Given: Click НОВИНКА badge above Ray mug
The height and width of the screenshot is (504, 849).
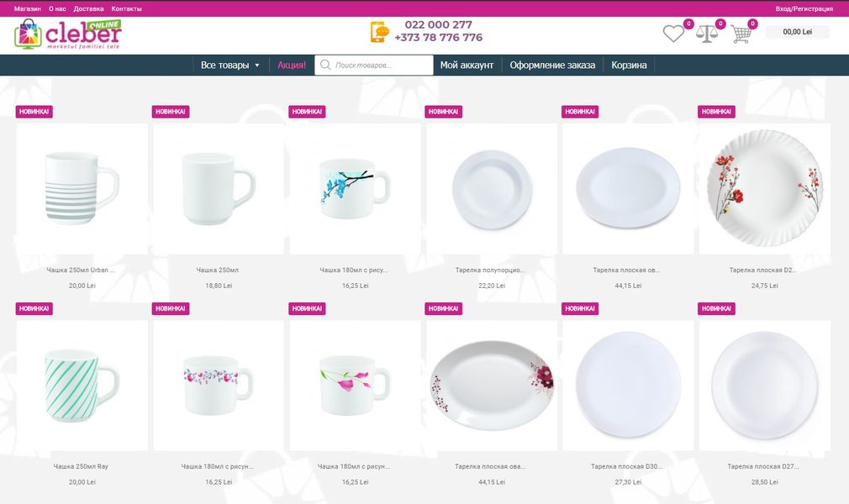Looking at the screenshot, I should click(x=34, y=308).
